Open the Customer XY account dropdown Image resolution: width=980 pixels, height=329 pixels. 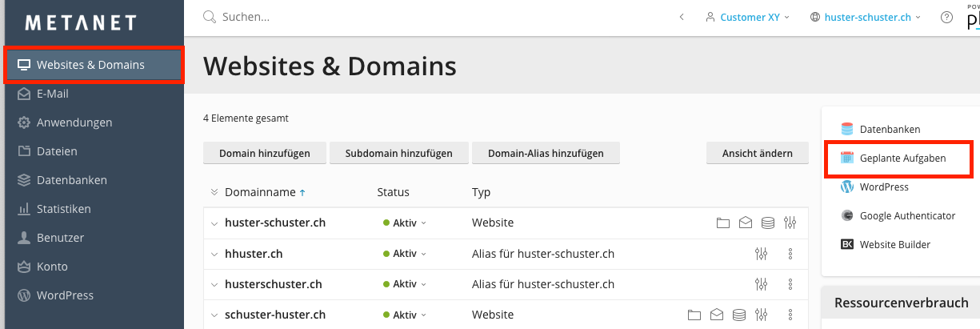[x=748, y=17]
